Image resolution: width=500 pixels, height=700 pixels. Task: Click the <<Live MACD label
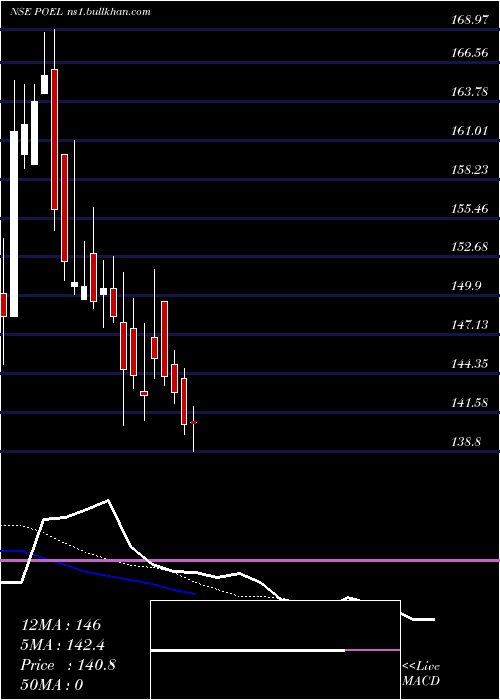tap(421, 673)
